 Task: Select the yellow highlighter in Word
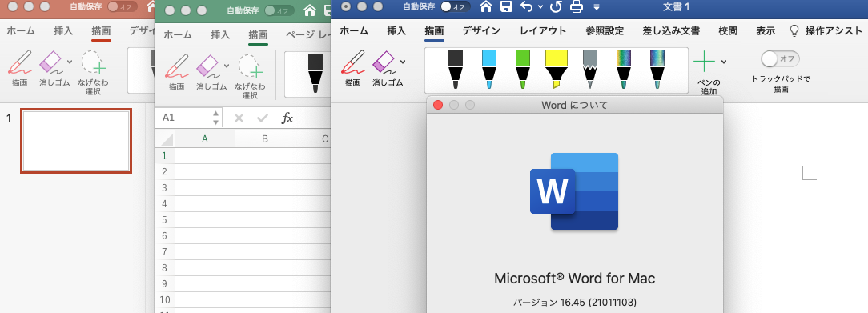pos(557,70)
